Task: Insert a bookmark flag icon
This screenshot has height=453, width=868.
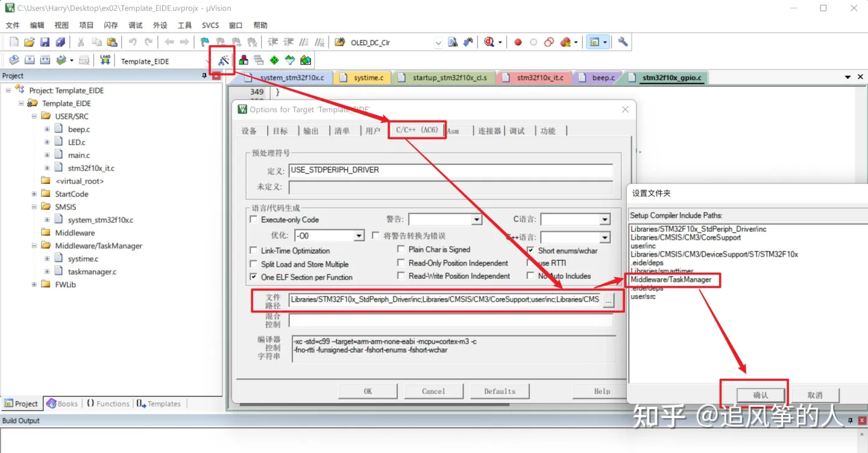Action: [x=205, y=42]
